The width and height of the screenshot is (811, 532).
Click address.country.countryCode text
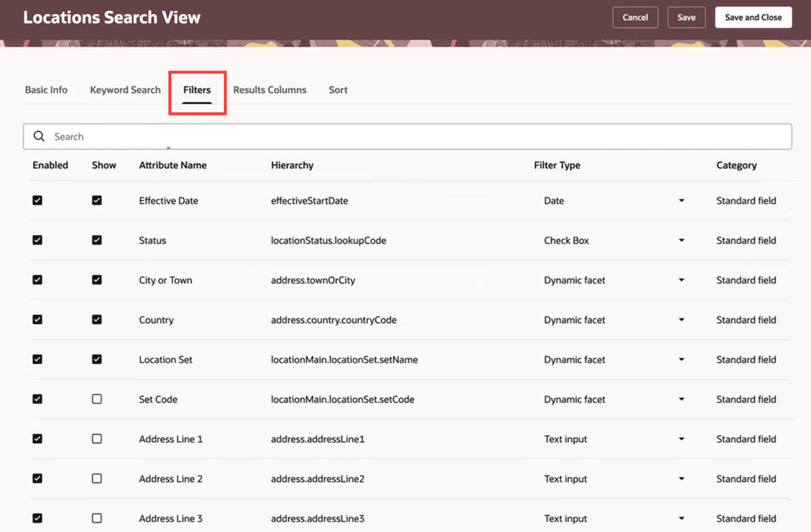(x=333, y=320)
